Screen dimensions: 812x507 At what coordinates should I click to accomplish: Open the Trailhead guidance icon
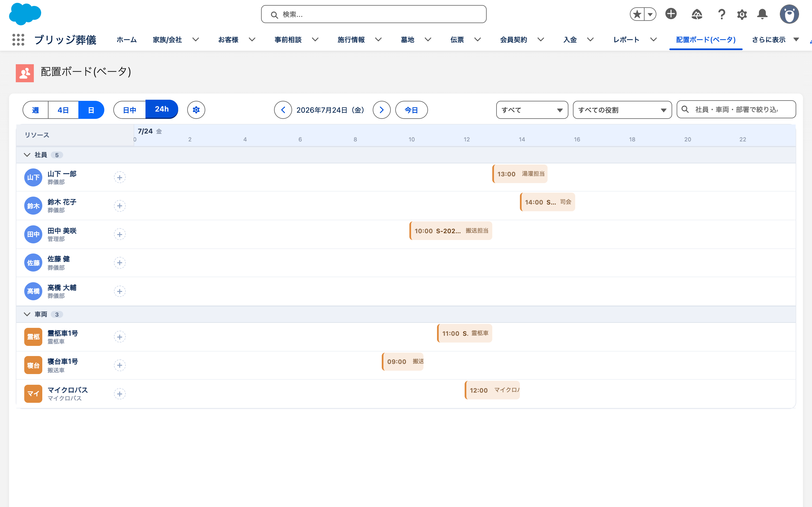[697, 14]
